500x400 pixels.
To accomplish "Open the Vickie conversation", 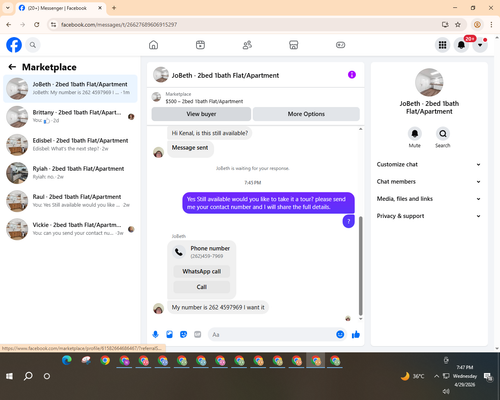I will (x=70, y=229).
